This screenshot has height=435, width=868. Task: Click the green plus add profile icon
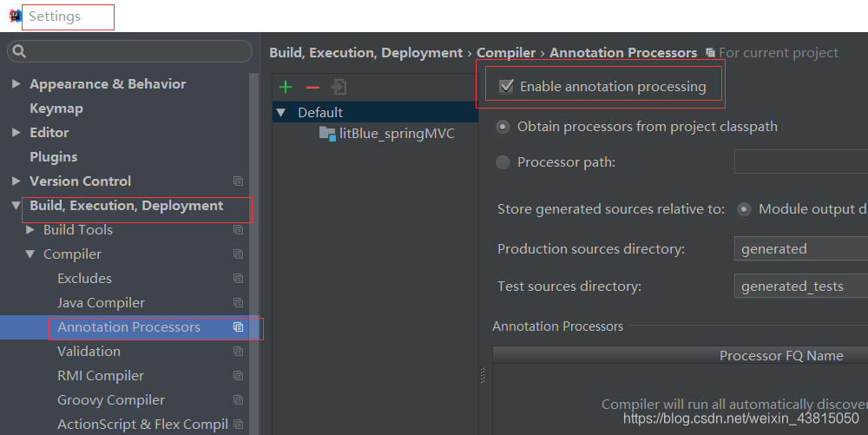point(286,87)
